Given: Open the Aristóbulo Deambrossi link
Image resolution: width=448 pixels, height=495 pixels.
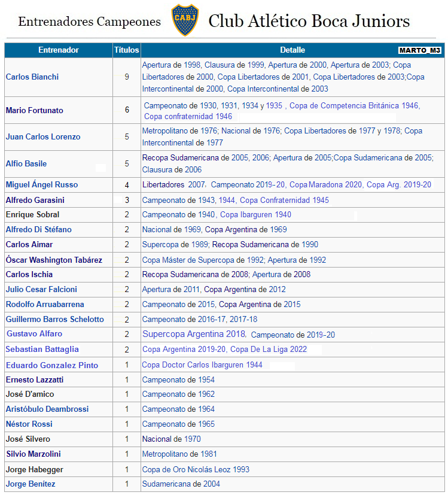Looking at the screenshot, I should [x=47, y=409].
